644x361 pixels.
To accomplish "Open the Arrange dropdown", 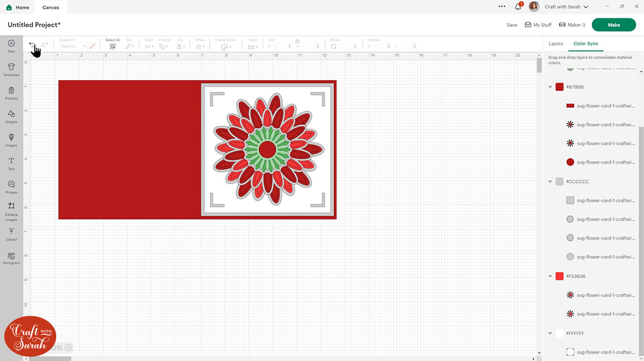I will [163, 46].
